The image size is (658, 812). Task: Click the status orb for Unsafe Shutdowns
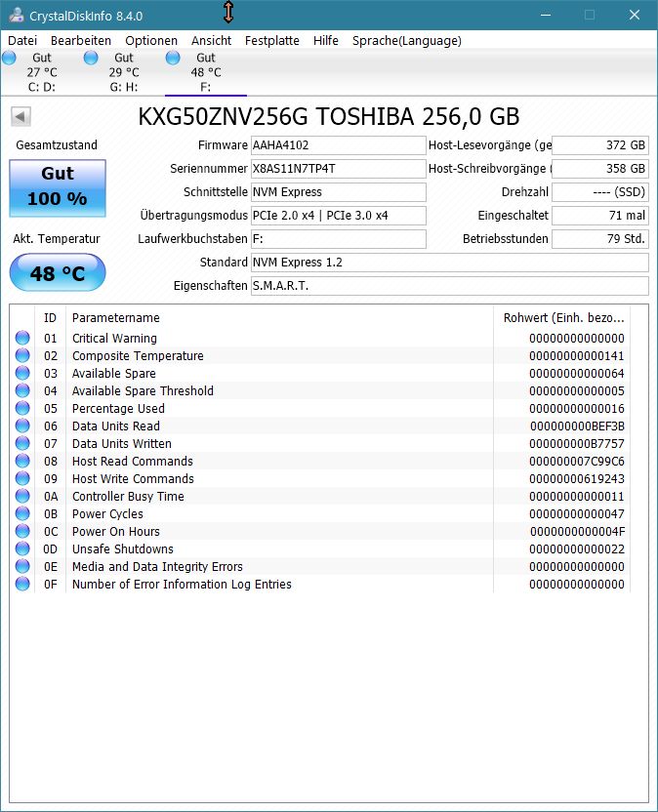[22, 548]
